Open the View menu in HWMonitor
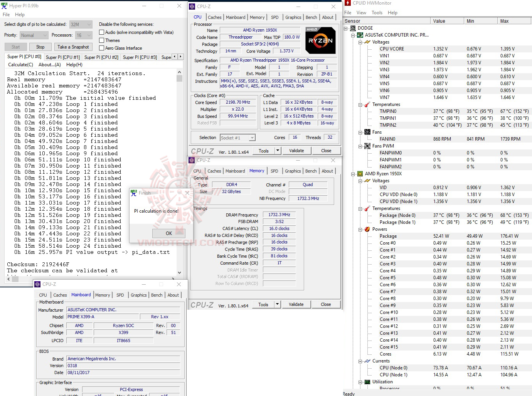 [x=361, y=12]
